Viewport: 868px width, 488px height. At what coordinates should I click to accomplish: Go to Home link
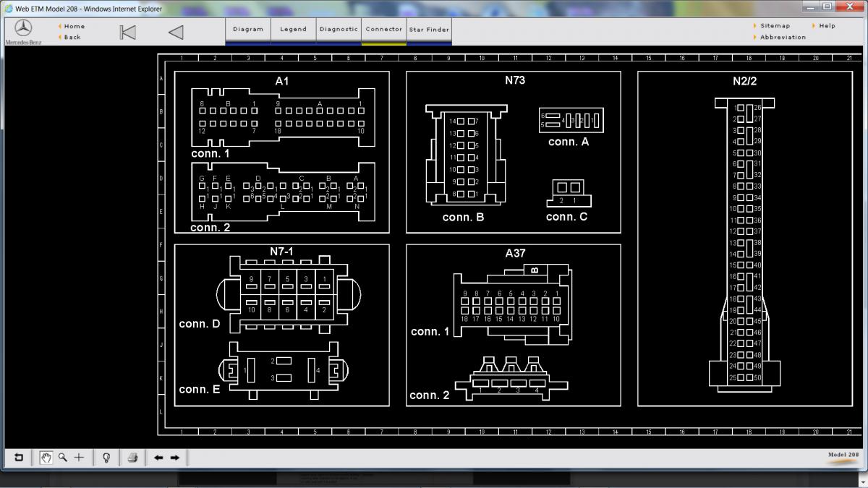(x=75, y=26)
